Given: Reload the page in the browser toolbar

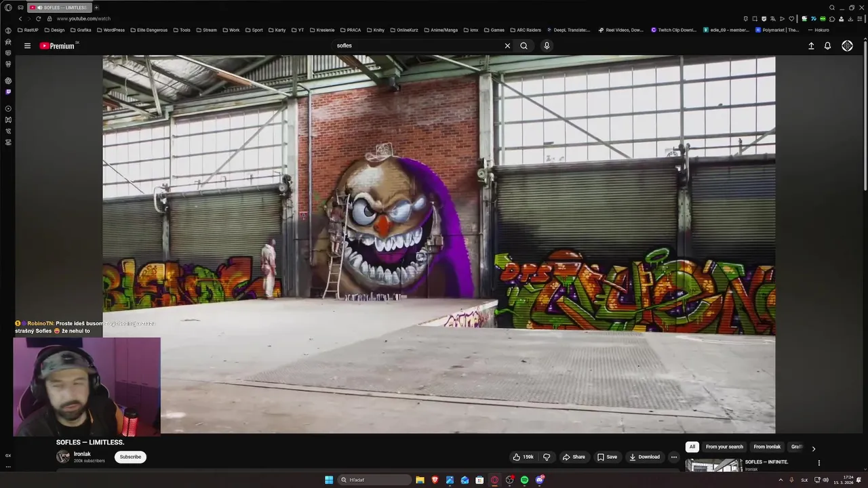Looking at the screenshot, I should pyautogui.click(x=38, y=18).
